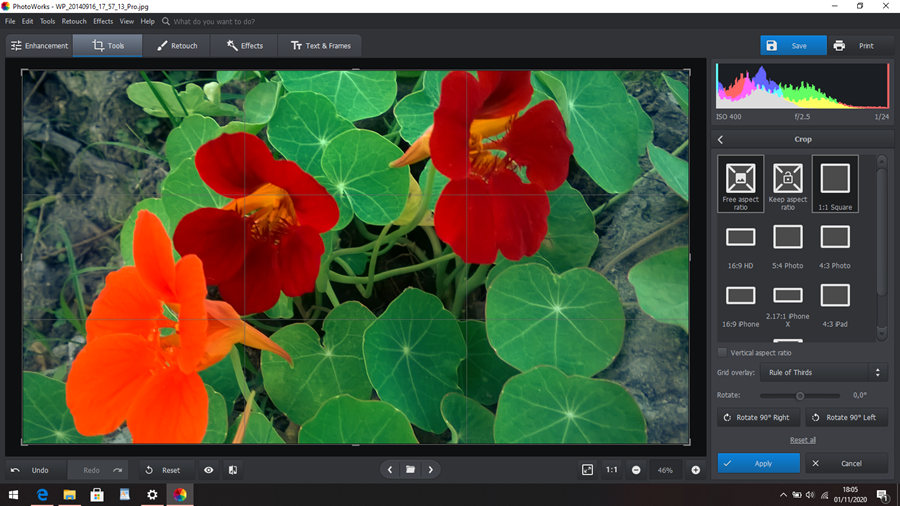Click the top-left crop corner handle
The height and width of the screenshot is (506, 900).
(x=23, y=71)
